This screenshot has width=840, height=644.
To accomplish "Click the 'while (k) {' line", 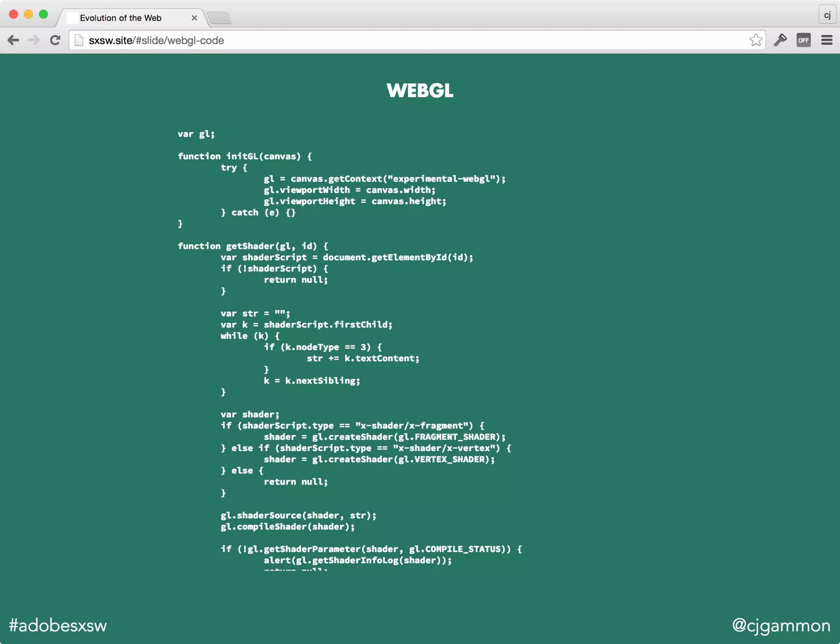I will [250, 336].
